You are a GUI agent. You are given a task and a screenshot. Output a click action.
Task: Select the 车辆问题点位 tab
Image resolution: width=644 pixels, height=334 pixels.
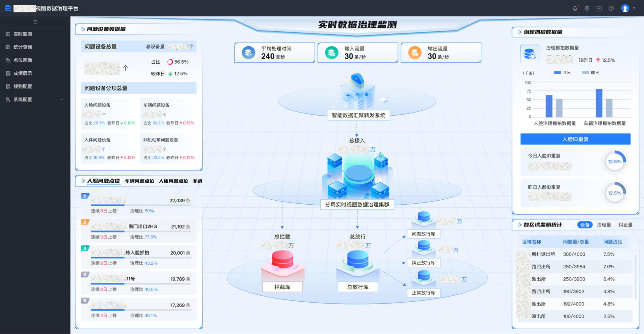(x=140, y=181)
